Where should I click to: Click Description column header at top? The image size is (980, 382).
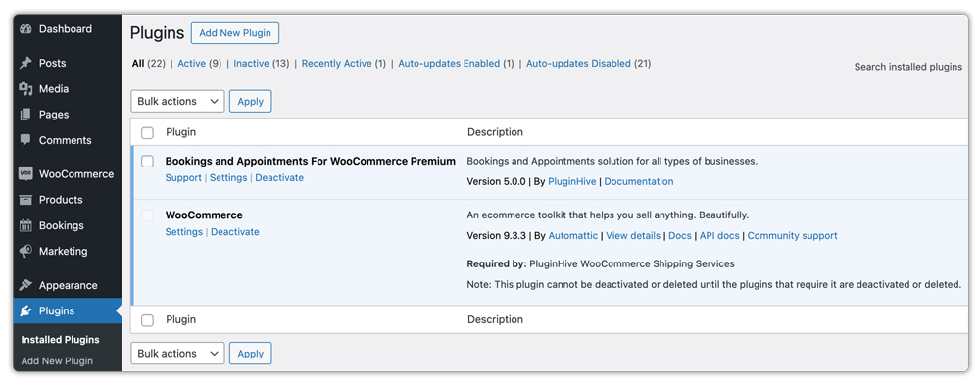tap(495, 132)
